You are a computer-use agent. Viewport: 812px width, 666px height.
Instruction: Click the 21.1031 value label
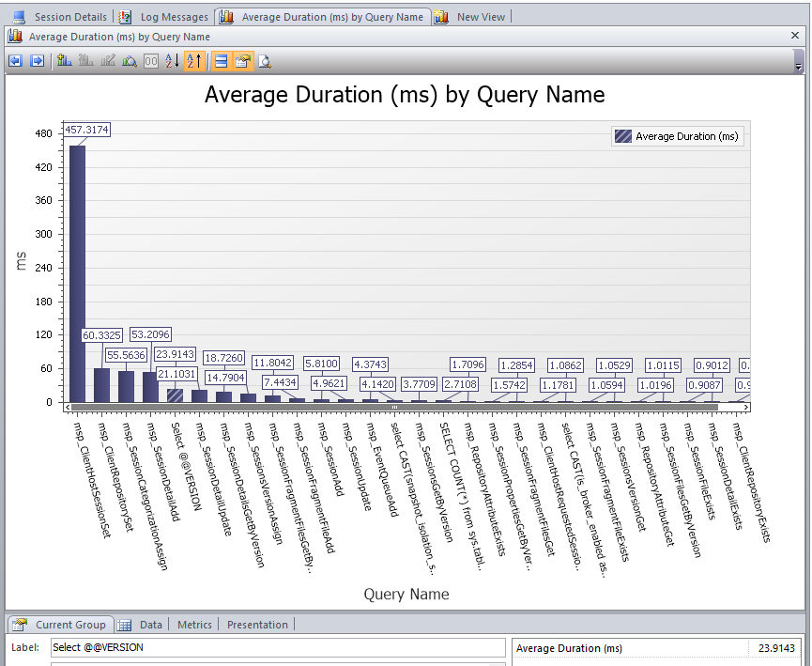point(176,374)
